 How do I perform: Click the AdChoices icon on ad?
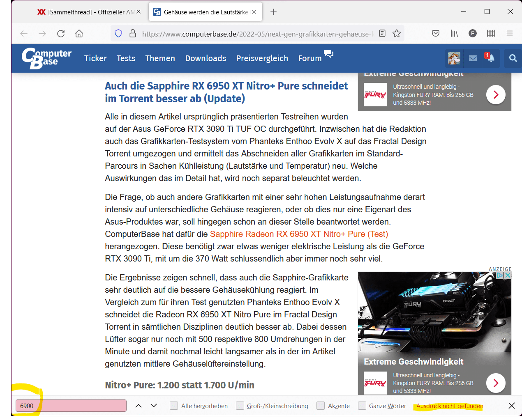click(500, 275)
